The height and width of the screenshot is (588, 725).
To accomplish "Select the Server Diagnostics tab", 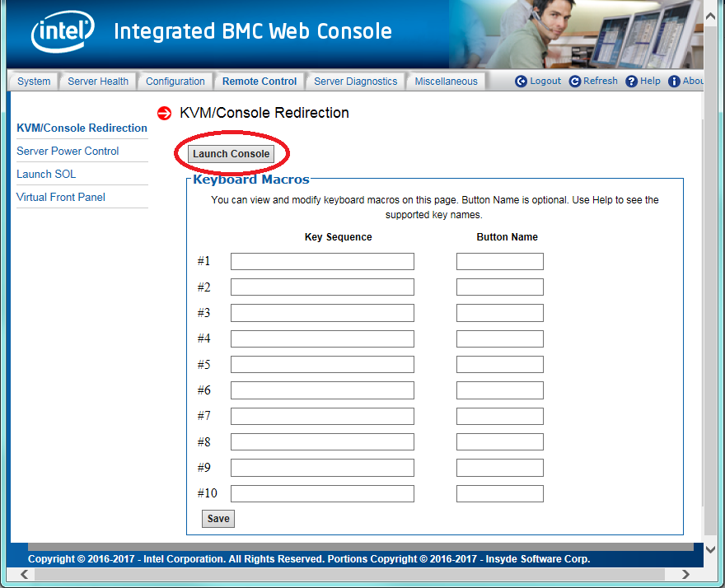I will click(x=355, y=82).
